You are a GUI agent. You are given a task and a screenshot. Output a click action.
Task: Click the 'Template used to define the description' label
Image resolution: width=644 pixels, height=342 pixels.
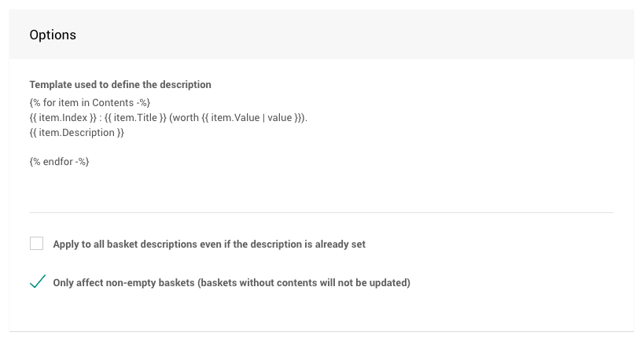(120, 84)
